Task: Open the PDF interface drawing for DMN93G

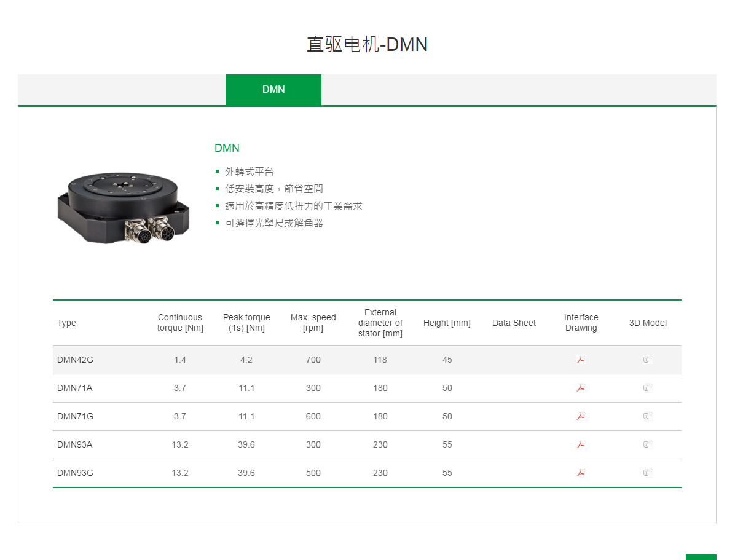Action: [581, 473]
